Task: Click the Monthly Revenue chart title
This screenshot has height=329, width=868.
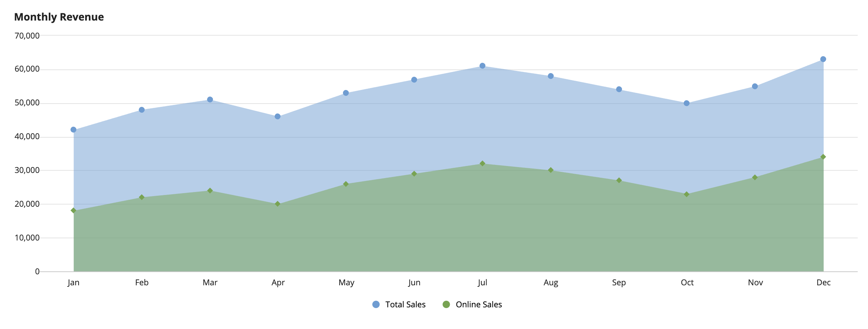Action: click(59, 17)
